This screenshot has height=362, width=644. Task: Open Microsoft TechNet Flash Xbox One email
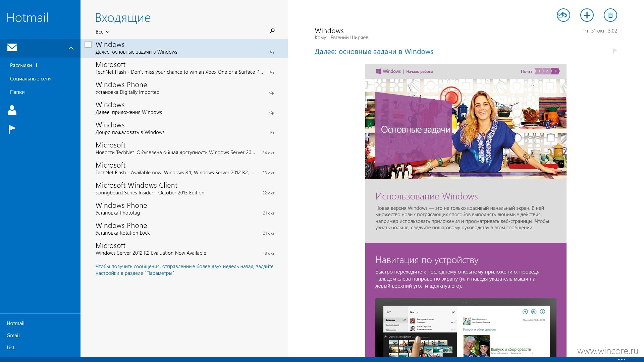click(x=184, y=68)
